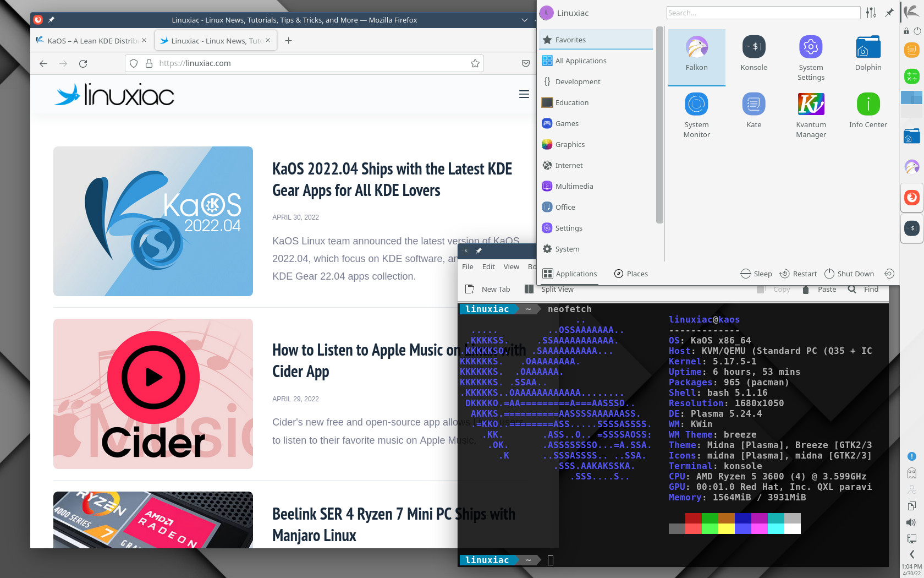Switch to KaOS Firefox tab

pos(91,40)
